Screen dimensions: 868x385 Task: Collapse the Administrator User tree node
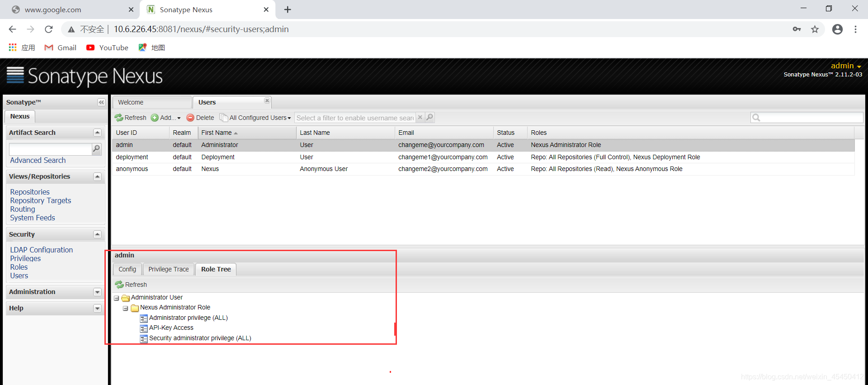(x=117, y=298)
